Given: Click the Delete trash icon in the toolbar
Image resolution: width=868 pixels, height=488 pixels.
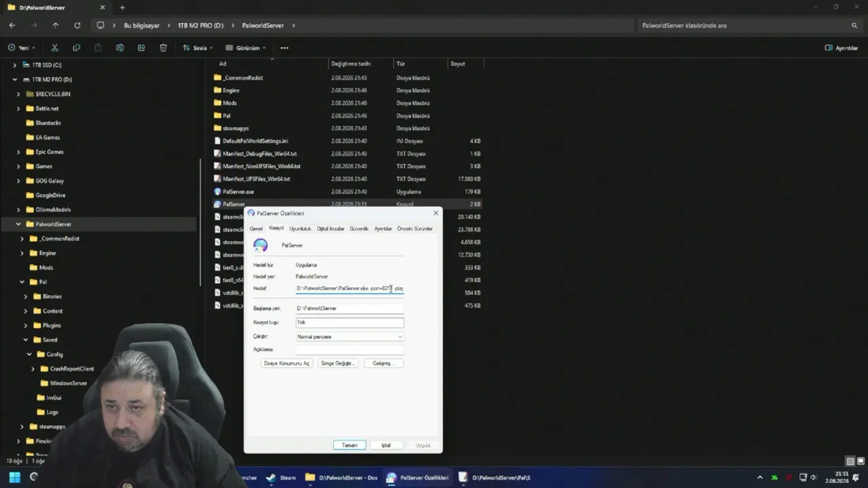Looking at the screenshot, I should click(163, 48).
